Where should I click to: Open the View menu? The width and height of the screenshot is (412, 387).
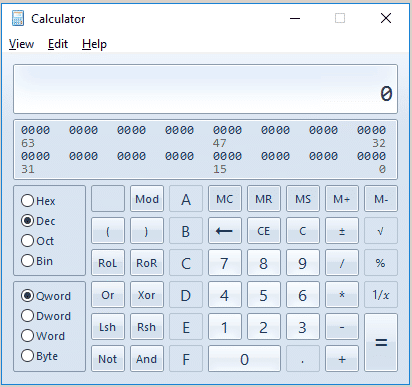point(21,44)
